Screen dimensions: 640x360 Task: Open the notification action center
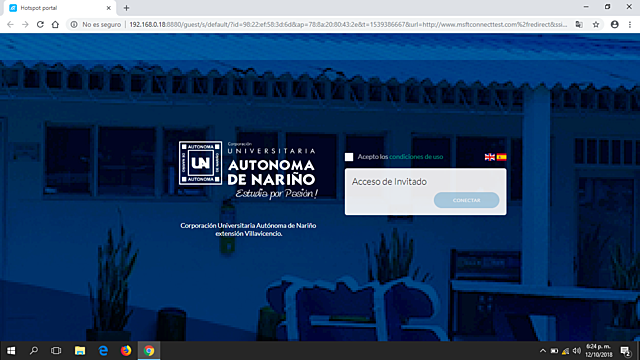625,351
